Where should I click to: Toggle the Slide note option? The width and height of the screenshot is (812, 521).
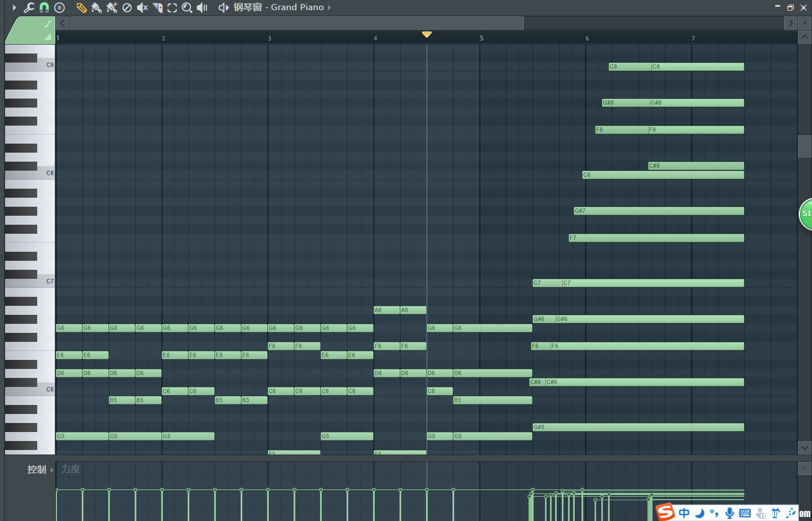pos(48,24)
